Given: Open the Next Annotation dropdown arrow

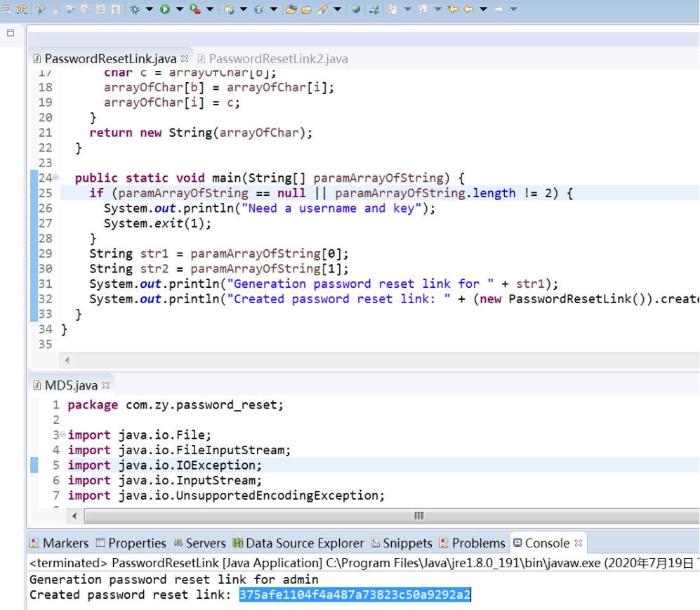Looking at the screenshot, I should pos(408,9).
